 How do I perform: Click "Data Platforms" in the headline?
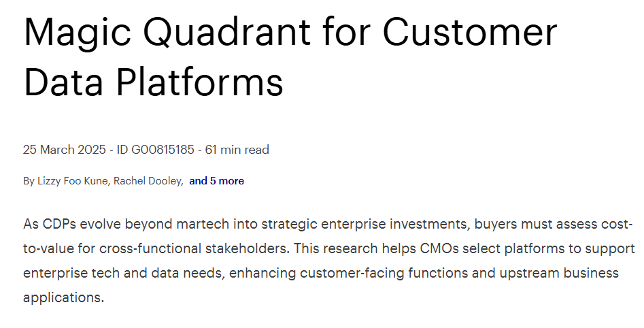click(x=153, y=82)
